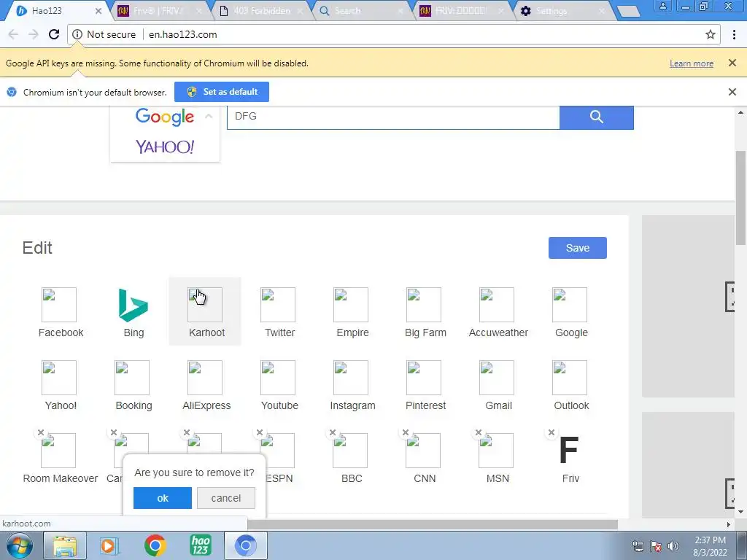Open the Room Makeover shortcut tile
The height and width of the screenshot is (560, 747).
pyautogui.click(x=60, y=458)
